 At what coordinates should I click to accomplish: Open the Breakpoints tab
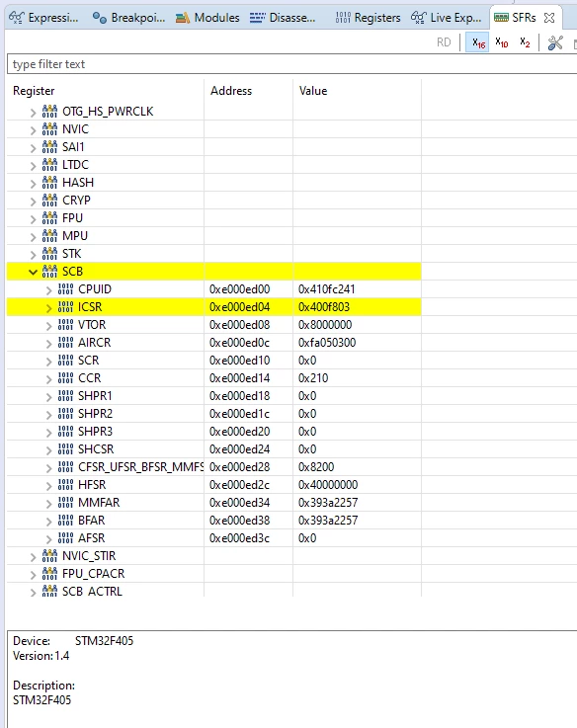coord(128,18)
